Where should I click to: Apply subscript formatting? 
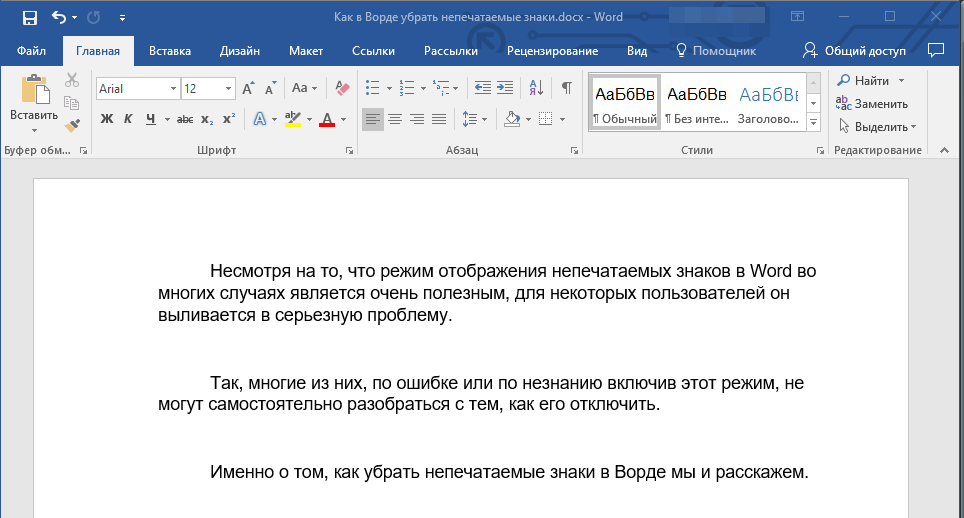207,119
